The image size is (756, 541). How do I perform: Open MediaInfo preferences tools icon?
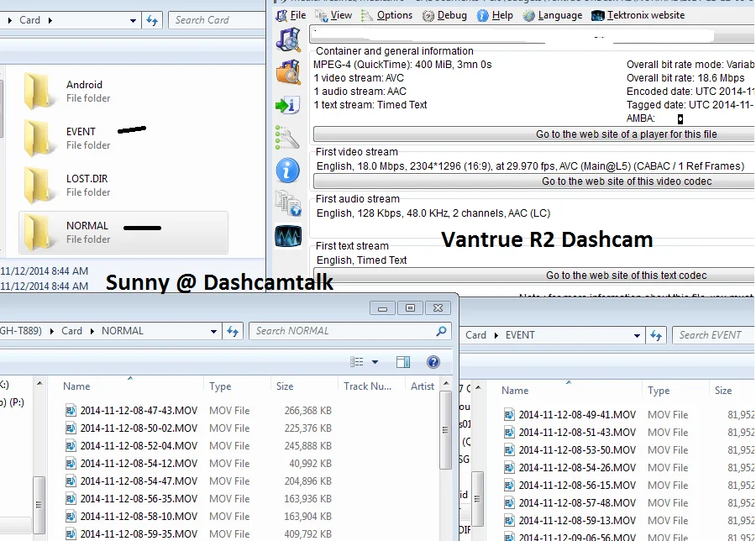[x=287, y=138]
